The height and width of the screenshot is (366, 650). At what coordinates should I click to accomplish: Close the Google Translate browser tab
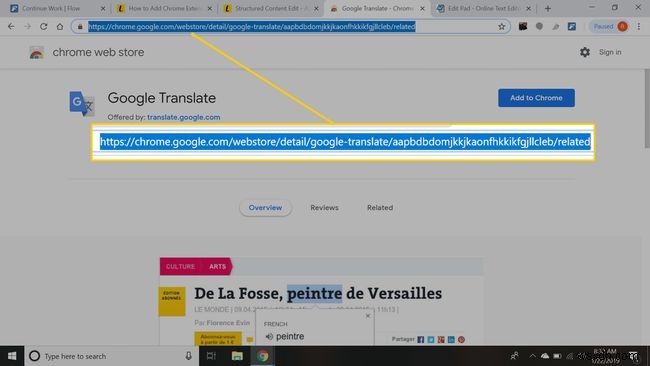422,8
